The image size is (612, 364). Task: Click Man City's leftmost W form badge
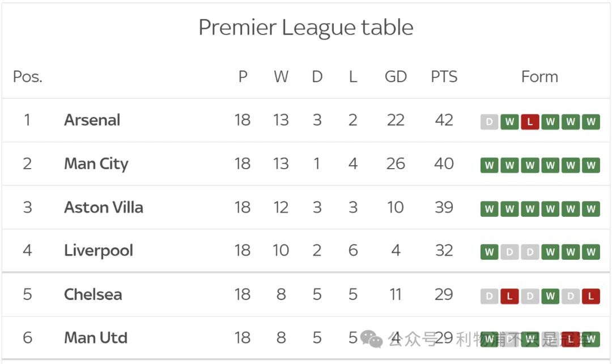coord(489,165)
